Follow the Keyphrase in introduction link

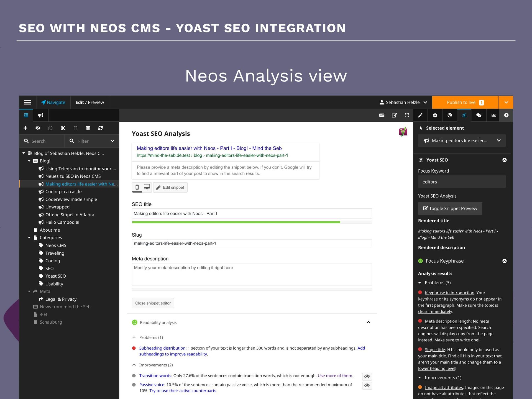tap(449, 293)
